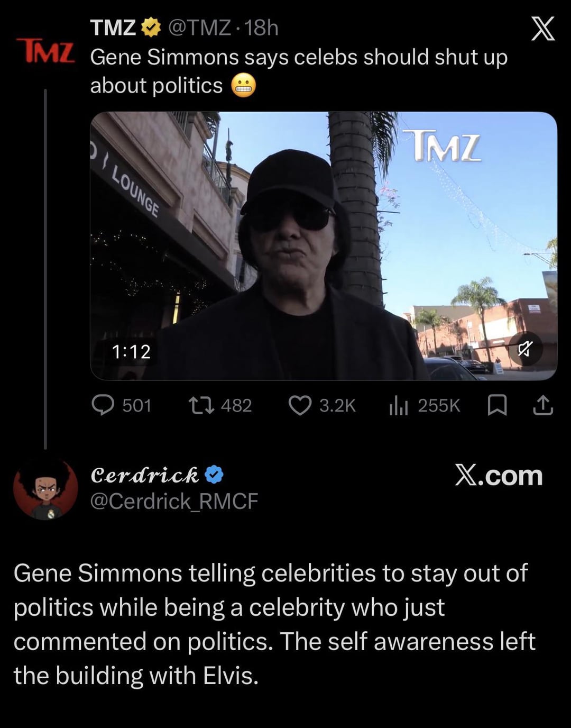Viewport: 571px width, 728px height.
Task: Click the 1:12 video duration badge
Action: tap(131, 352)
